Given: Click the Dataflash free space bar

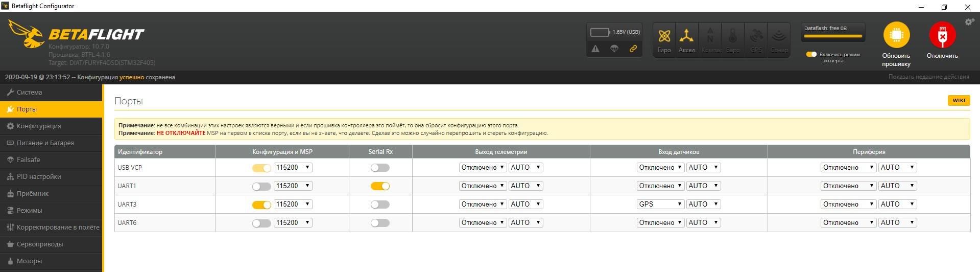Looking at the screenshot, I should pyautogui.click(x=832, y=36).
